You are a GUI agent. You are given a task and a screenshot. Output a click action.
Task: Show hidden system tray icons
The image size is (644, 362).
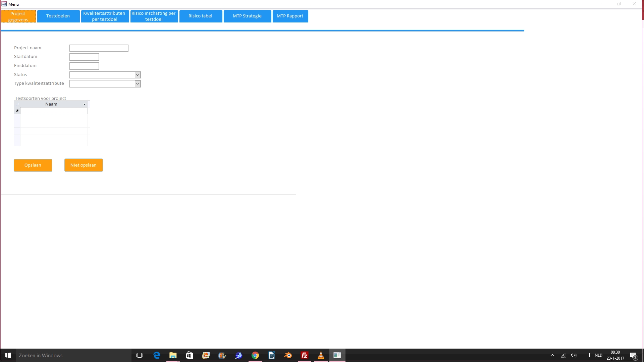tap(552, 355)
